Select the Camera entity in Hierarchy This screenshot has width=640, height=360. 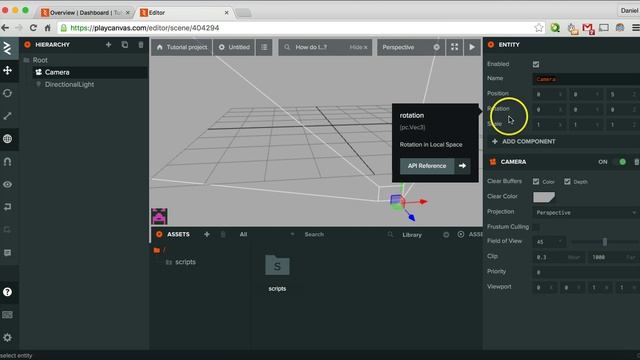coord(57,72)
